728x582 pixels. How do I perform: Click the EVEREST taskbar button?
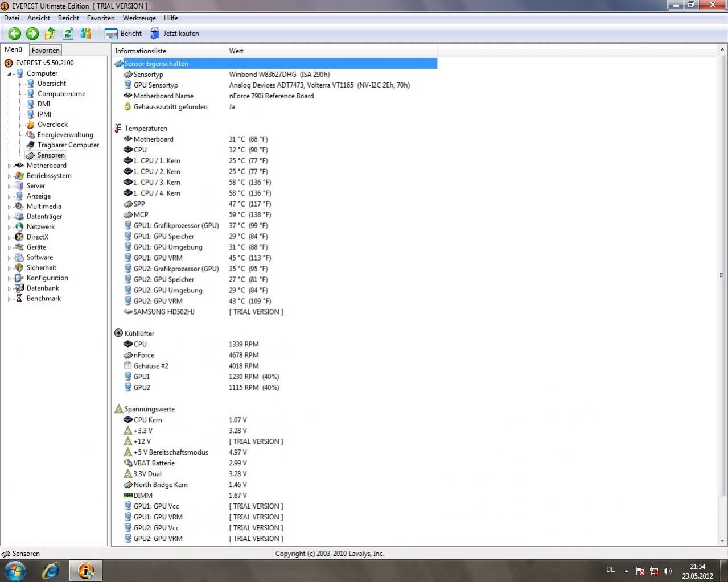(86, 570)
